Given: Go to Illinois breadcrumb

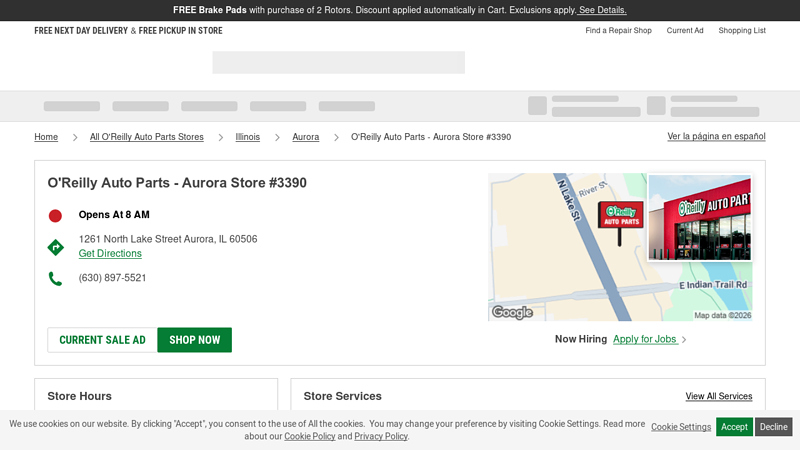Looking at the screenshot, I should pyautogui.click(x=247, y=137).
